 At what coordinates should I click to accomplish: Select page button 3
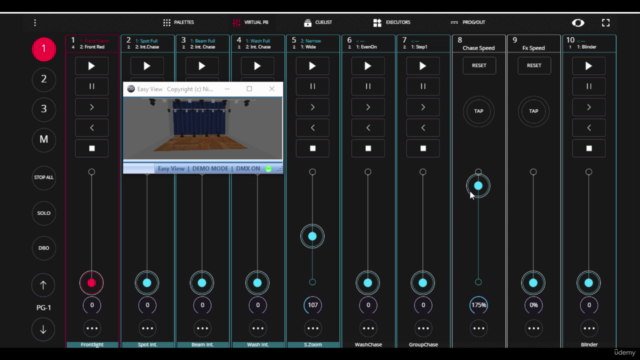point(44,109)
